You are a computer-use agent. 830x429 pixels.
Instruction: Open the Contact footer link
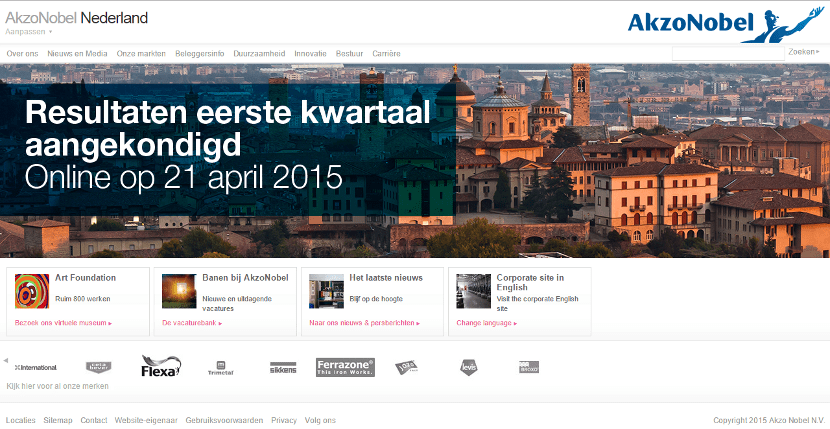pos(94,420)
